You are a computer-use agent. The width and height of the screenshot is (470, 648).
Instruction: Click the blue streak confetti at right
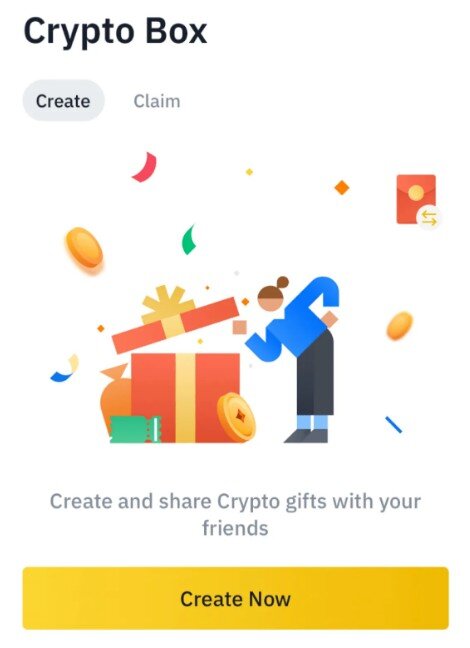click(x=394, y=424)
